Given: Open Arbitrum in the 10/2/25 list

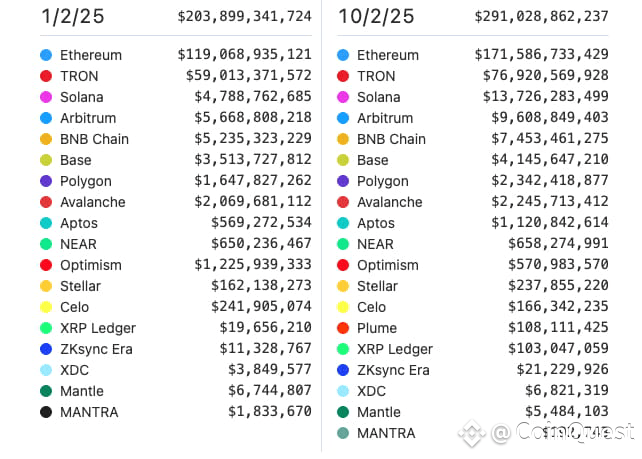Looking at the screenshot, I should pyautogui.click(x=385, y=118).
